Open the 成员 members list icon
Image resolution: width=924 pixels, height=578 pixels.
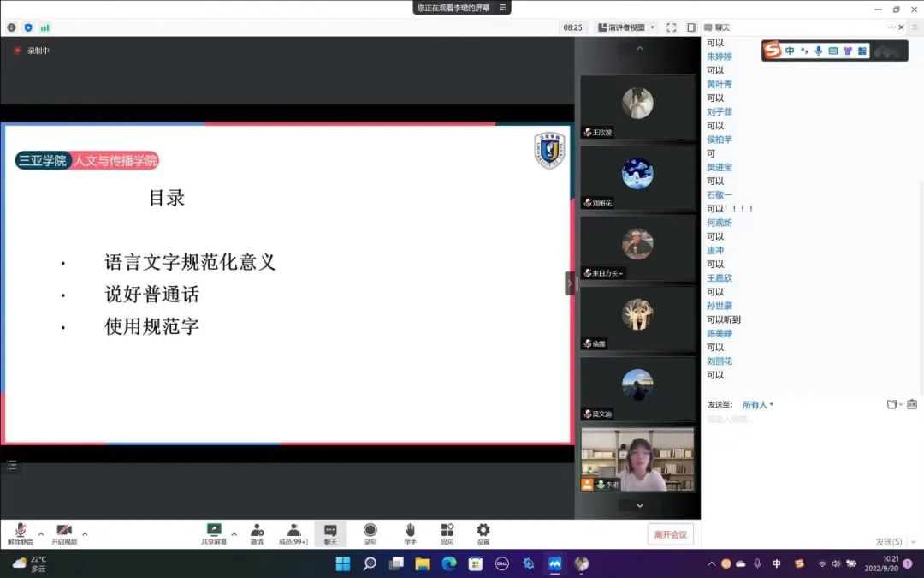pyautogui.click(x=293, y=531)
